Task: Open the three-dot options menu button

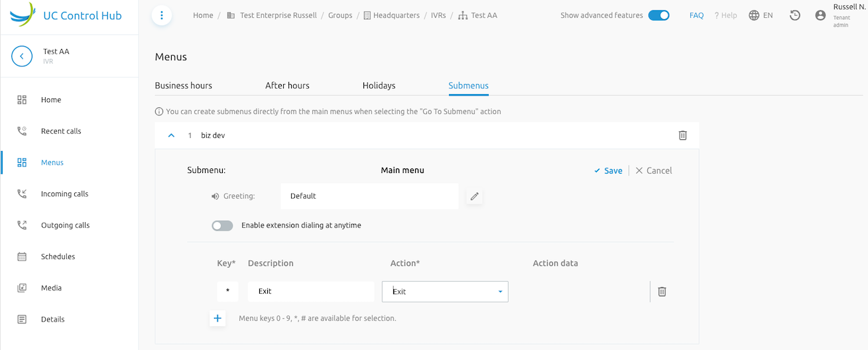Action: [x=162, y=15]
